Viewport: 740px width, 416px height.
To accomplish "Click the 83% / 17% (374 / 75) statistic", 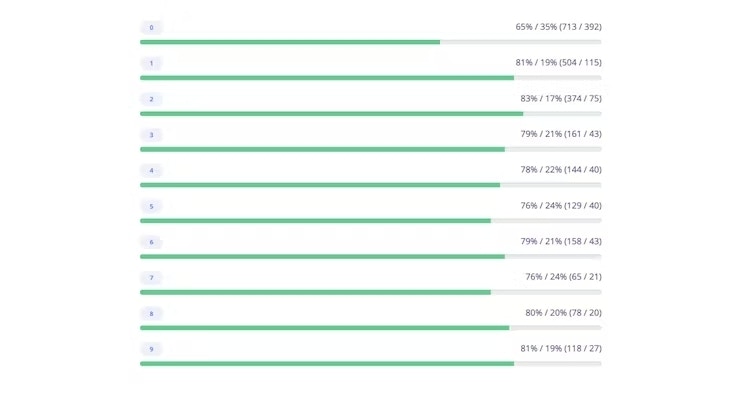I will coord(561,98).
